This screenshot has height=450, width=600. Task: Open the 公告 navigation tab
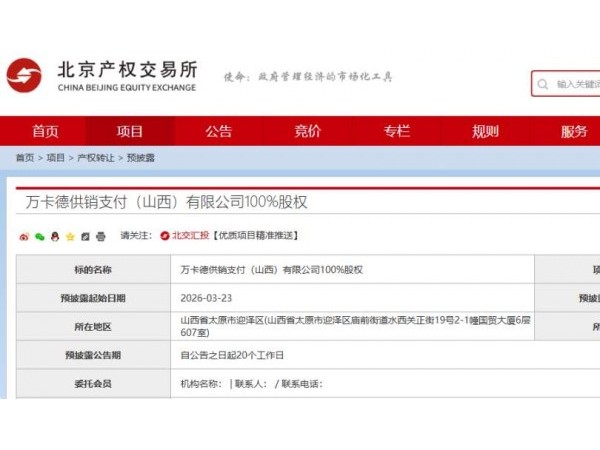[x=218, y=131]
